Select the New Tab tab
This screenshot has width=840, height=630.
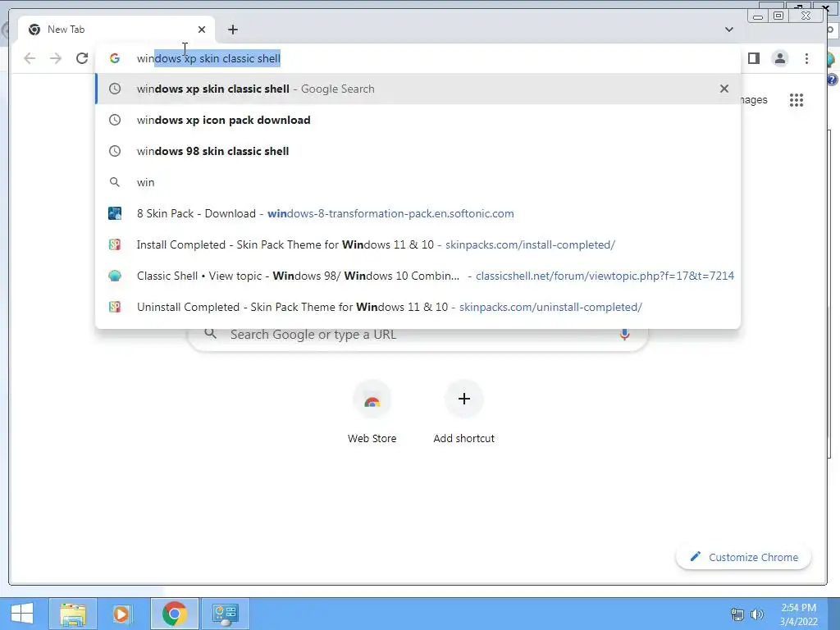pos(116,30)
